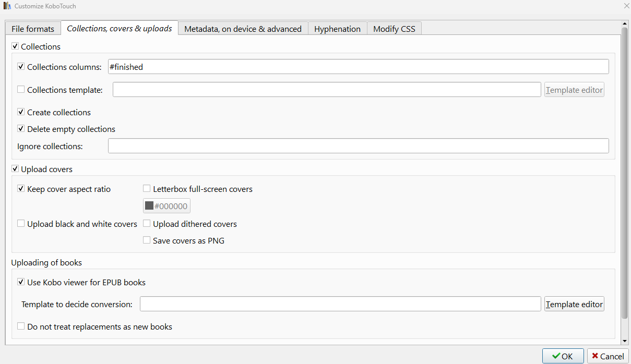
Task: Click the vertical scrollbar handle
Action: tap(625, 172)
